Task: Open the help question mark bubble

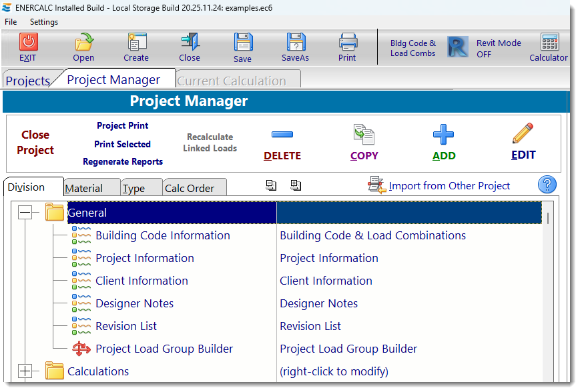Action: 547,185
